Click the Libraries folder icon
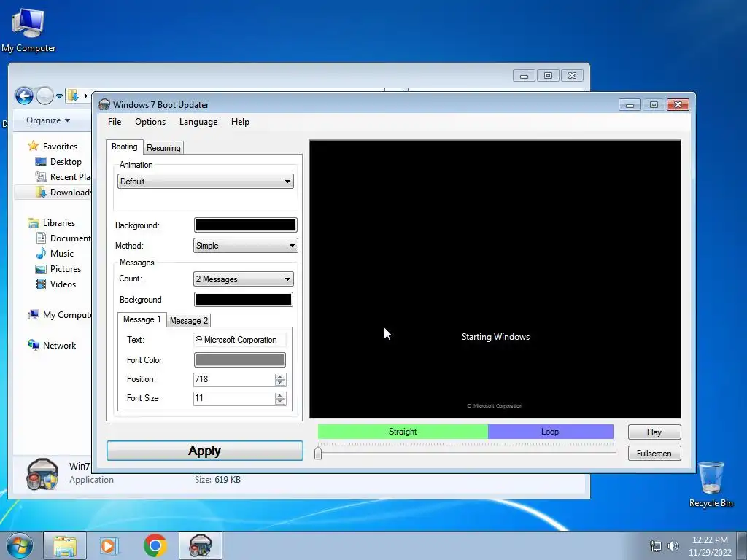 [x=34, y=223]
